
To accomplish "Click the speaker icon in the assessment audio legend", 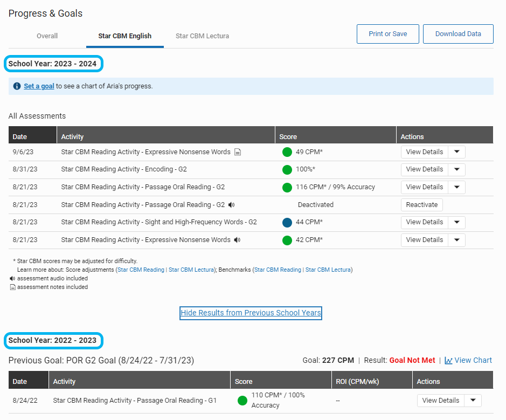I will tap(12, 278).
